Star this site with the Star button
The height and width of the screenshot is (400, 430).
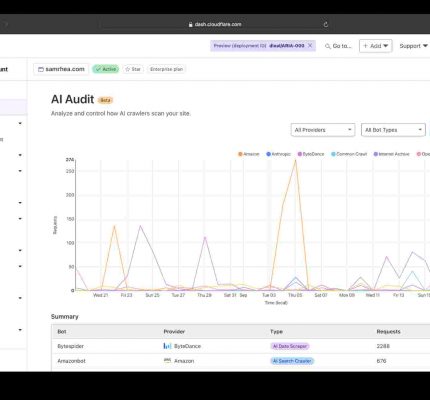click(x=133, y=69)
